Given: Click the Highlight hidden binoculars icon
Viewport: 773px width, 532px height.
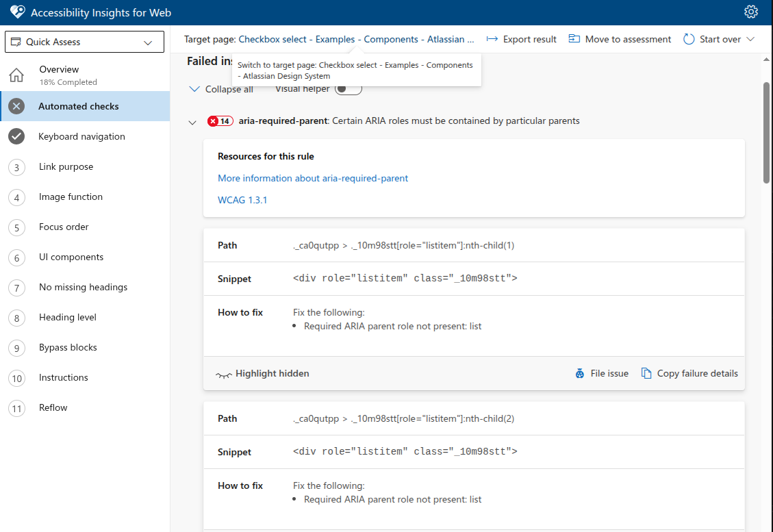Looking at the screenshot, I should [x=225, y=374].
